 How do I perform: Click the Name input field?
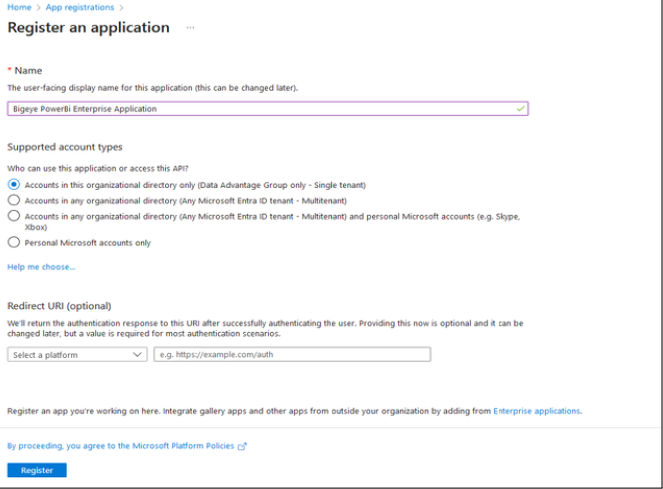tap(268, 109)
